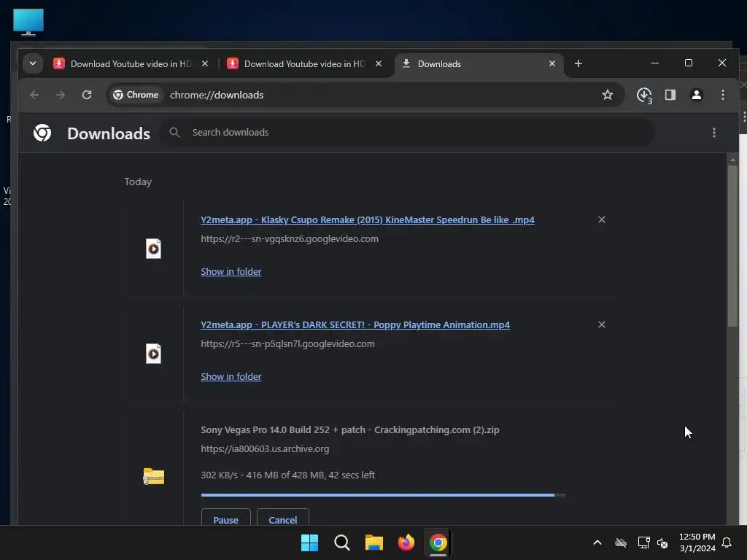Open the Windows Start menu

309,542
